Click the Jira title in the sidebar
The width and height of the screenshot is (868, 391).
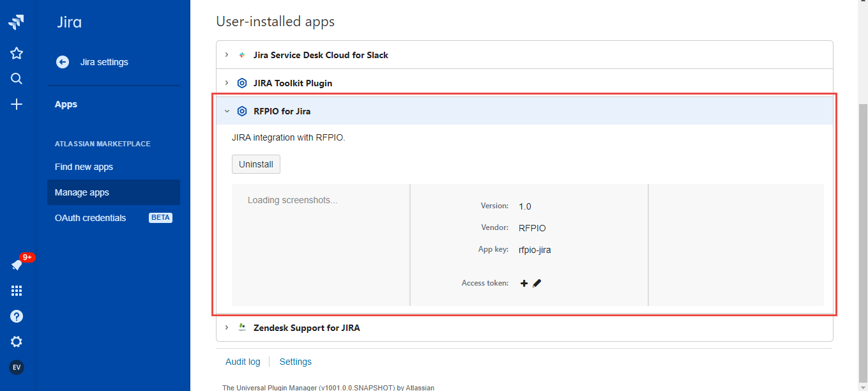(70, 23)
